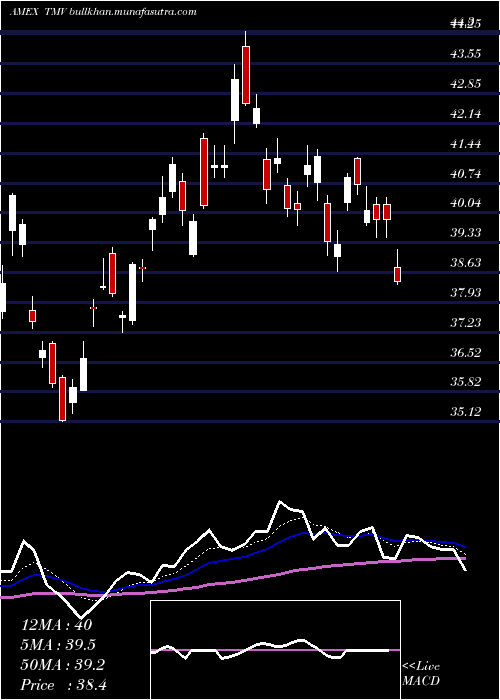Viewport: 500px width, 700px height.
Task: Click the 40.04 price axis label
Action: click(x=466, y=203)
